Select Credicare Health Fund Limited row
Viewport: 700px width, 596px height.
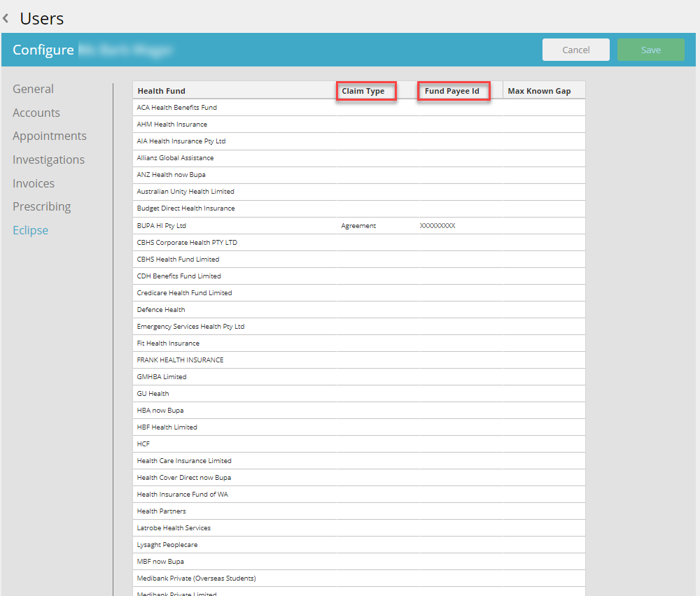(359, 293)
